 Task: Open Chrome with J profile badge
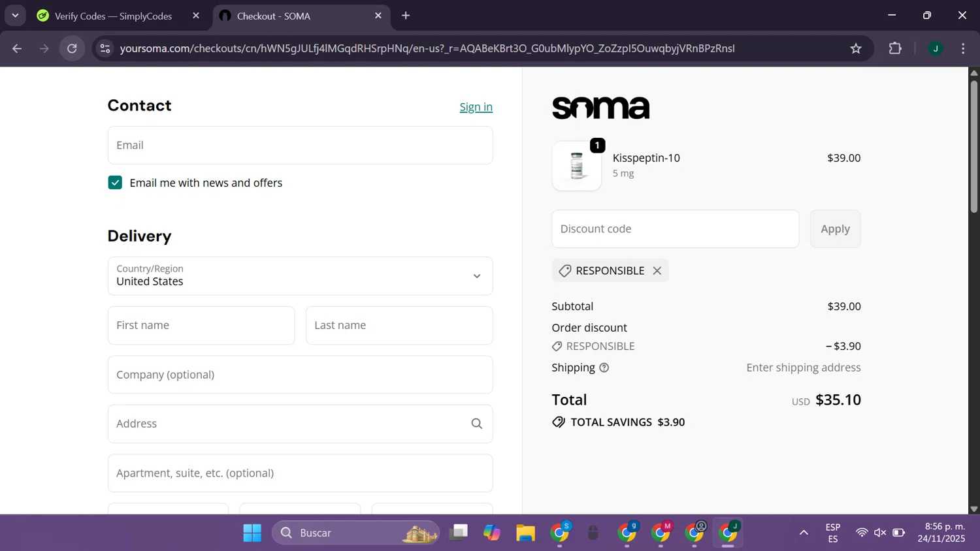coord(728,533)
